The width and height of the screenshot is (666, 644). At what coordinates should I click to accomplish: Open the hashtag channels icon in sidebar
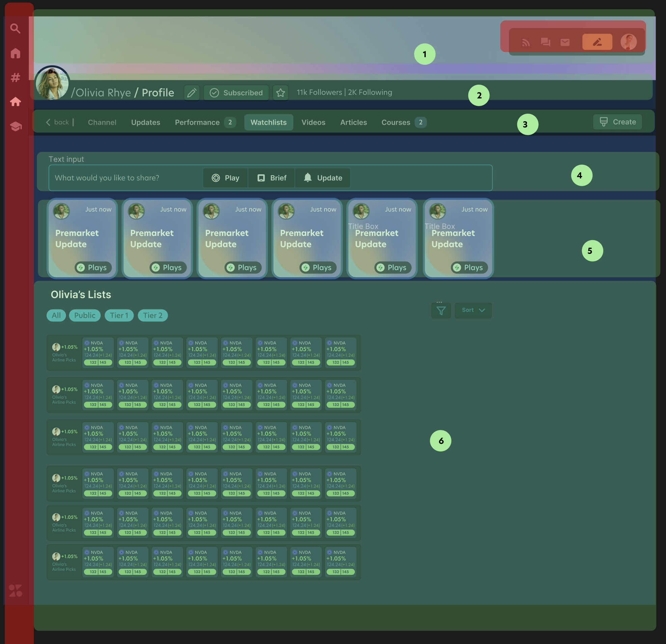16,78
